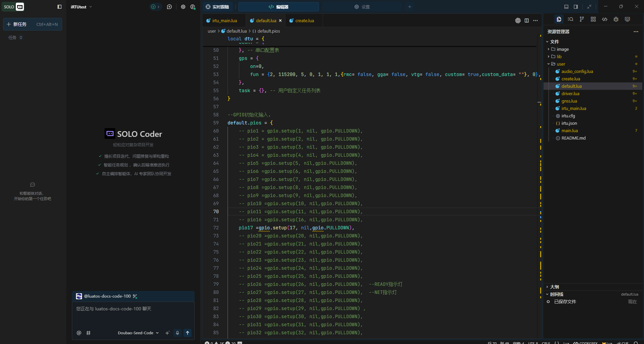This screenshot has height=344, width=644.
Task: Open settings gear in chat header
Action: coord(183,7)
